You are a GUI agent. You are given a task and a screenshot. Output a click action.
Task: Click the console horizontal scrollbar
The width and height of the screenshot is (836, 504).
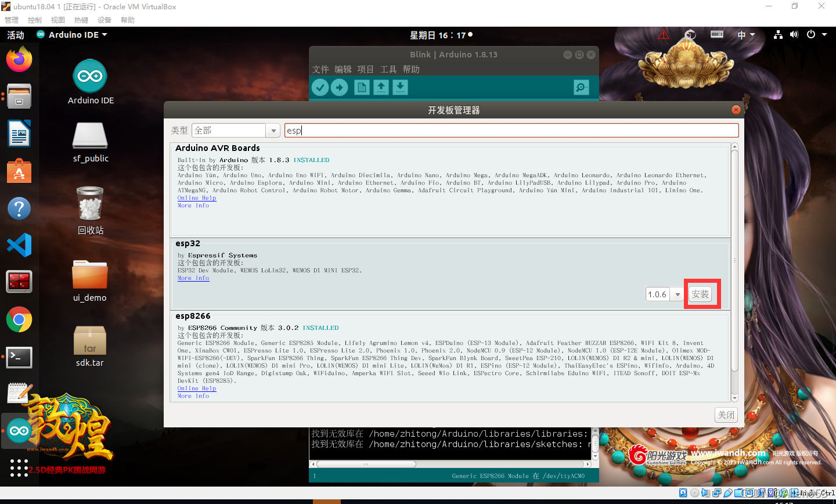366,465
